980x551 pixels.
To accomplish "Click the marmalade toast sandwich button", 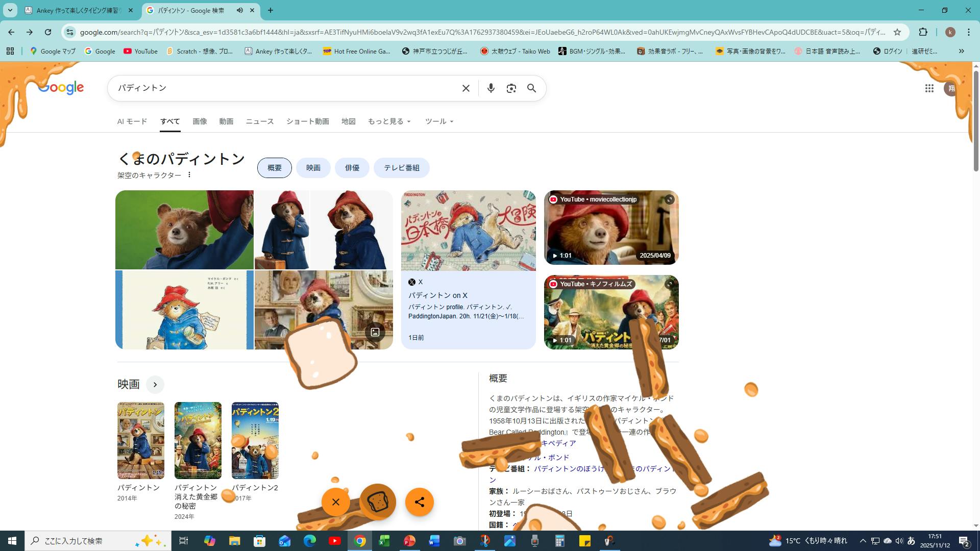I will point(378,502).
